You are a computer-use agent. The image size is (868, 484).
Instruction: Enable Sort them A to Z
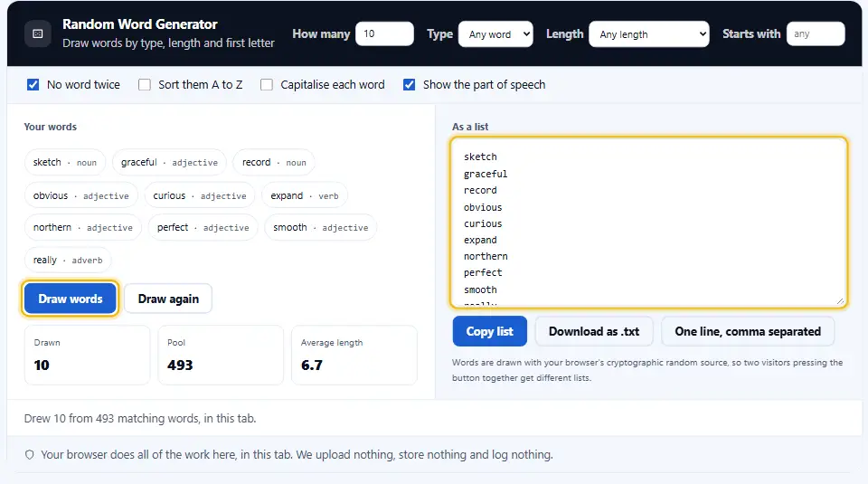(145, 85)
